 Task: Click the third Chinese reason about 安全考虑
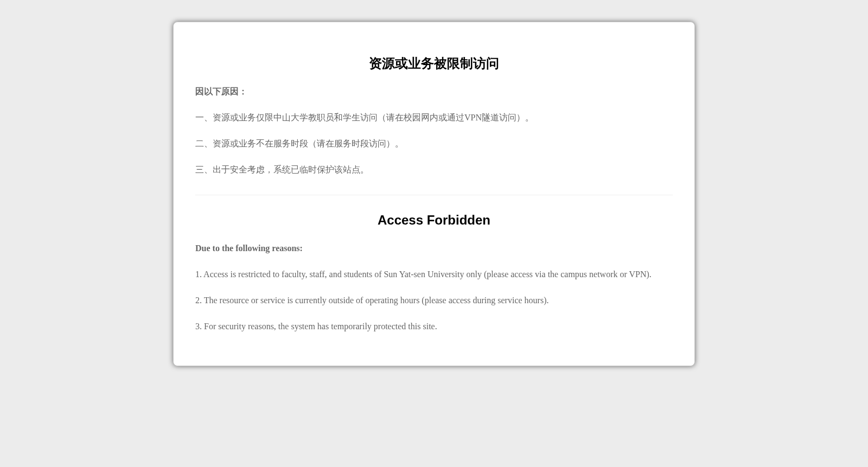pyautogui.click(x=282, y=170)
